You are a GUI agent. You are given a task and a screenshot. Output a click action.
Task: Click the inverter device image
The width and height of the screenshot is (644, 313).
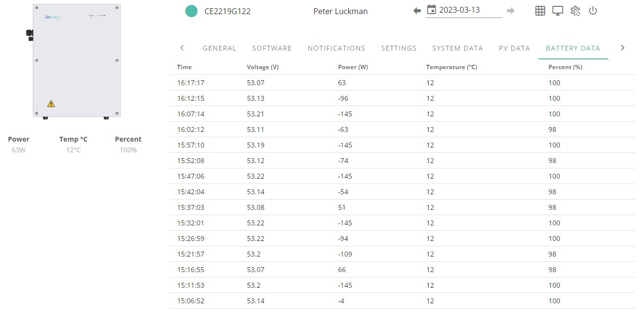tap(74, 61)
